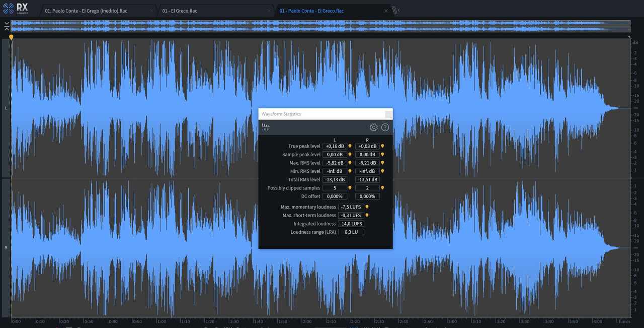
Task: Click the waveform statistics levels icon
Action: (266, 127)
